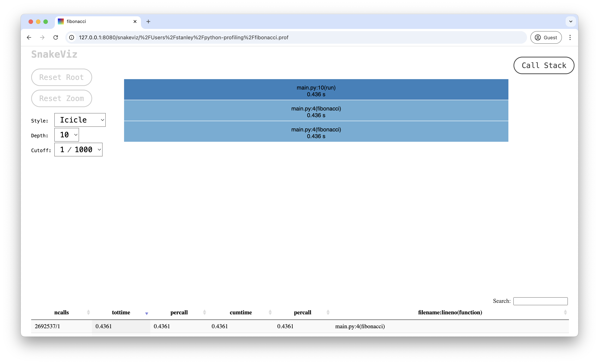Sort by the ncalls column

(62, 312)
